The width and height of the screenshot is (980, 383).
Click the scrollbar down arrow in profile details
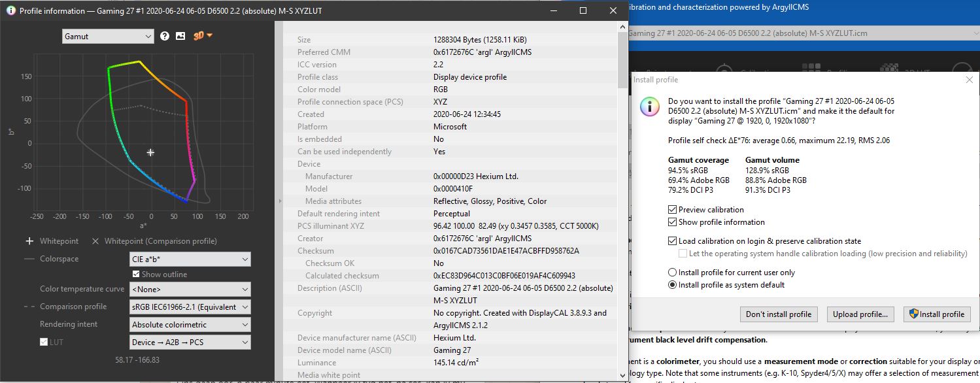pos(622,375)
